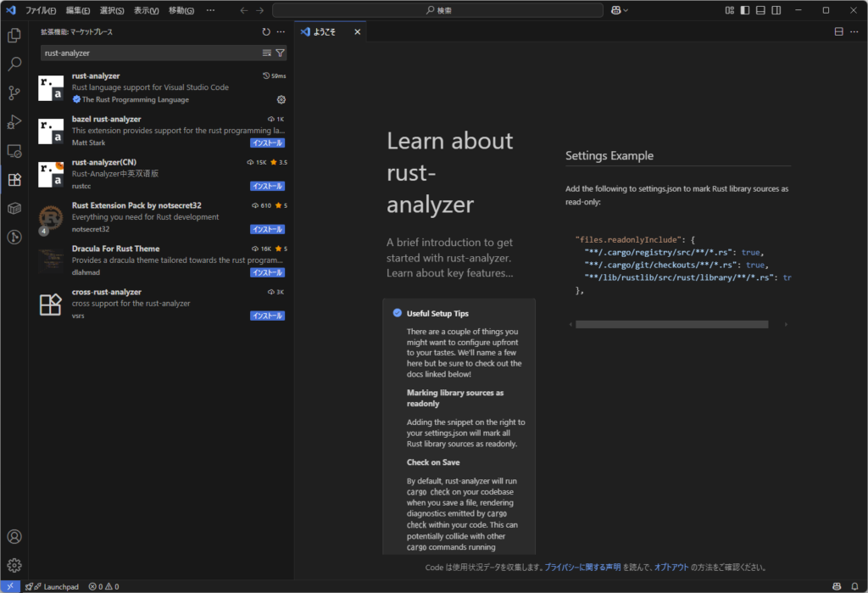Open the Run and Debug view
Image resolution: width=868 pixels, height=593 pixels.
point(14,121)
